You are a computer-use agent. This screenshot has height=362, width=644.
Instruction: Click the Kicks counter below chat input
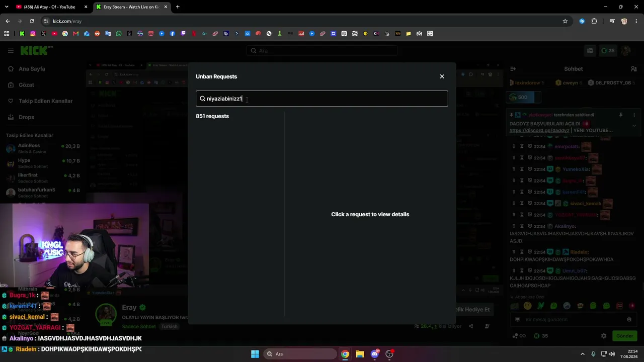pyautogui.click(x=541, y=336)
